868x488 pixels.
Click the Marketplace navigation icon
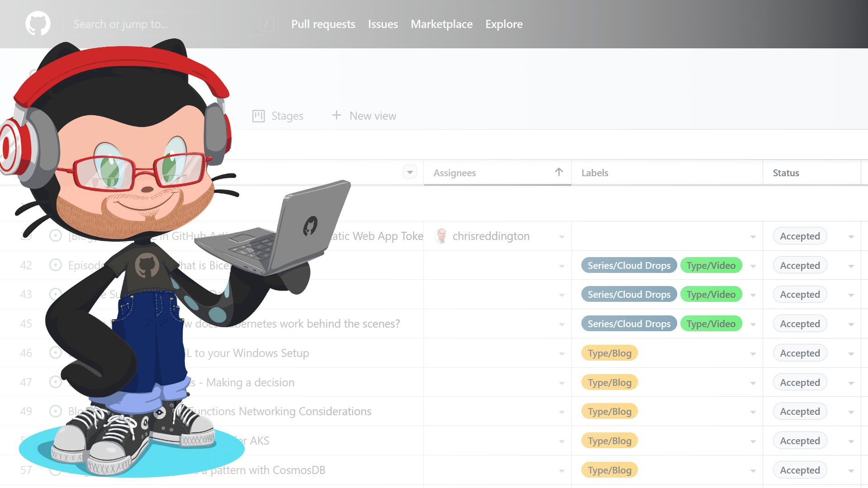tap(441, 24)
